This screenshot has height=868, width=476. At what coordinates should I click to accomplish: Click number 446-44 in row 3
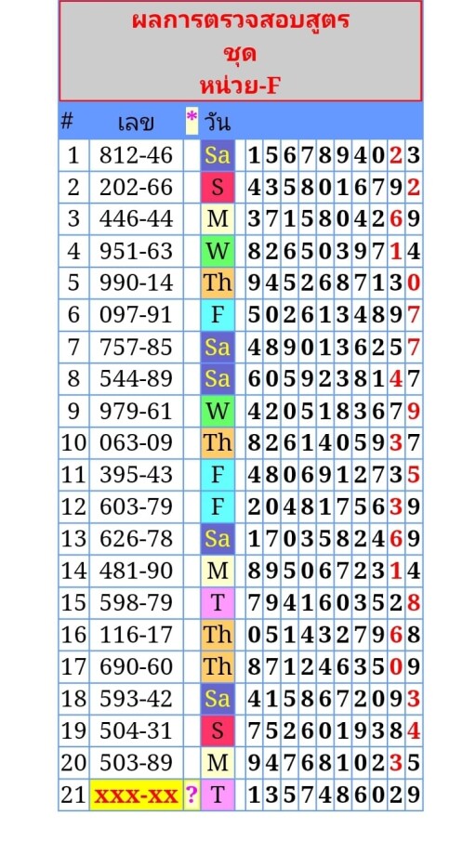coord(136,219)
